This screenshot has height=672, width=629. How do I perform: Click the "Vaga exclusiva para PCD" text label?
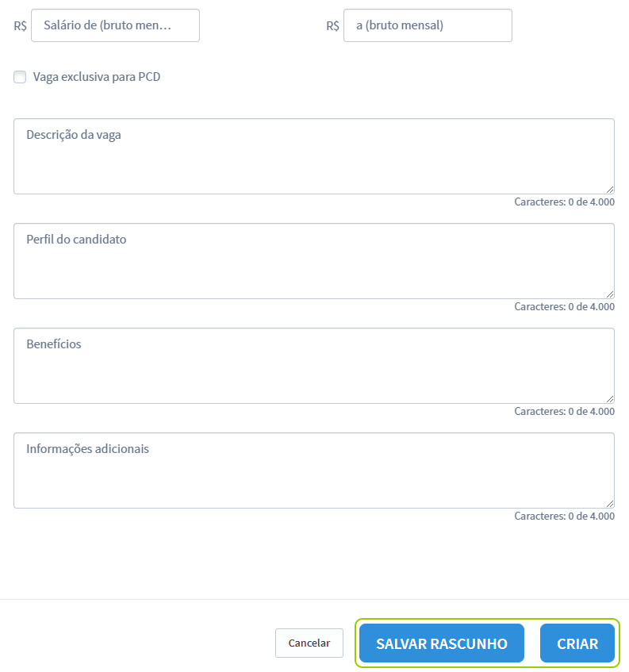(x=95, y=77)
